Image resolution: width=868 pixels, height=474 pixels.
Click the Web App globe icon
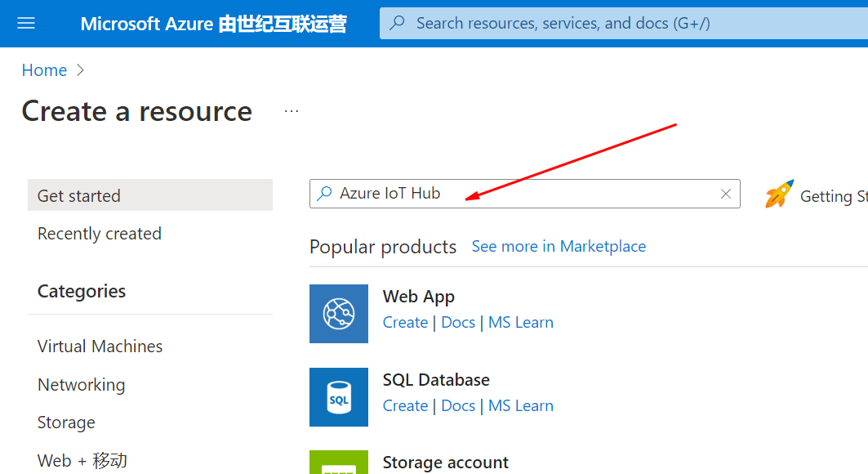tap(339, 314)
